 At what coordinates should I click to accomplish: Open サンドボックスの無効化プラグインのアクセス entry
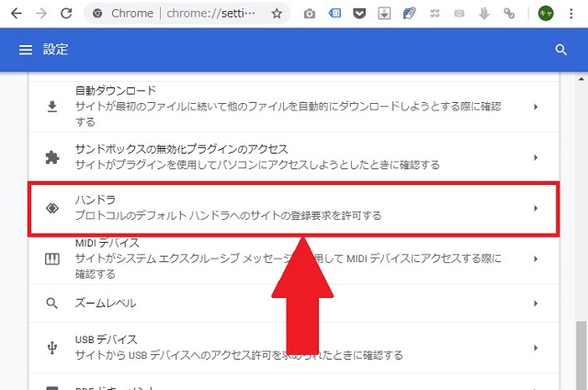(x=294, y=157)
